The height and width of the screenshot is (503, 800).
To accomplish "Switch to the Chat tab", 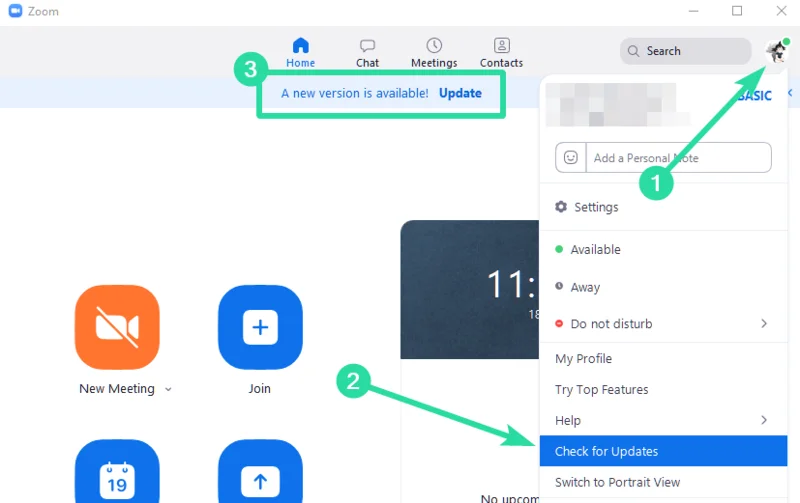I will (367, 53).
